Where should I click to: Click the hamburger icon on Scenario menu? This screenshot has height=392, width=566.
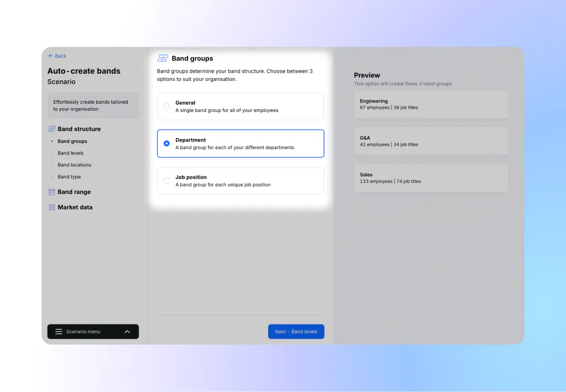59,332
